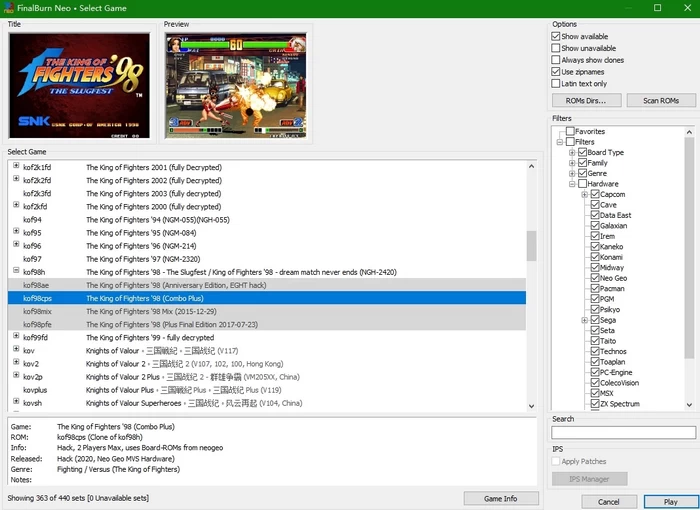Click the King of Fighters '98 title image
The image size is (700, 510).
click(79, 86)
